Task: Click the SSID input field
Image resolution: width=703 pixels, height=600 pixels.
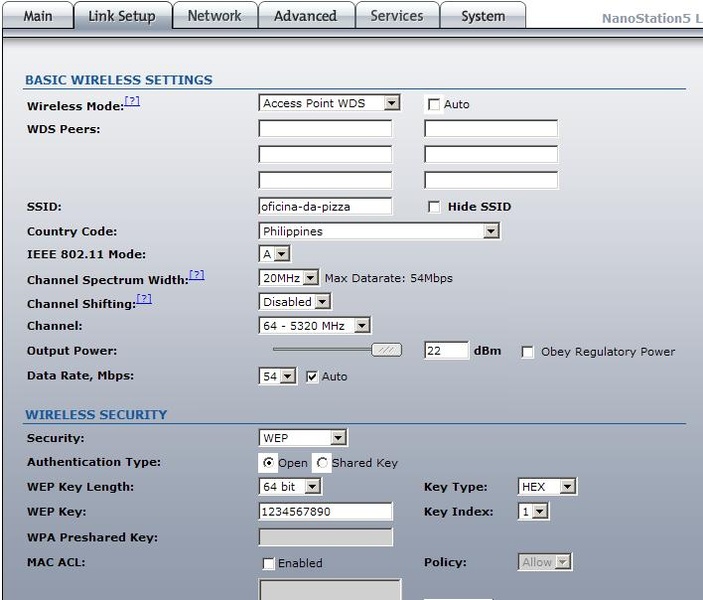Action: click(325, 207)
